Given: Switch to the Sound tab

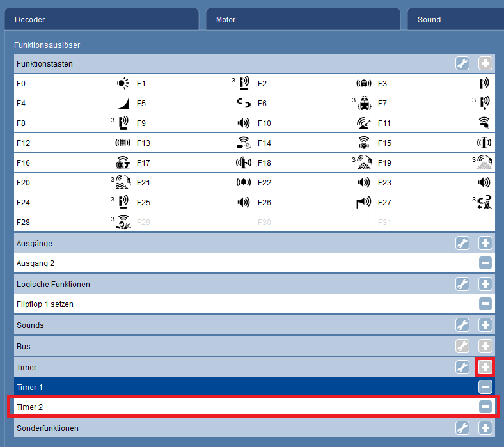Looking at the screenshot, I should (455, 19).
